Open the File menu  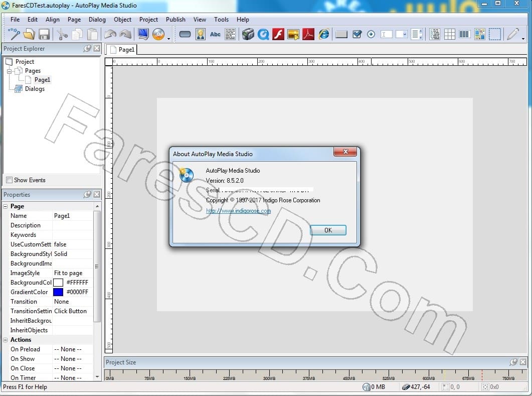tap(15, 20)
